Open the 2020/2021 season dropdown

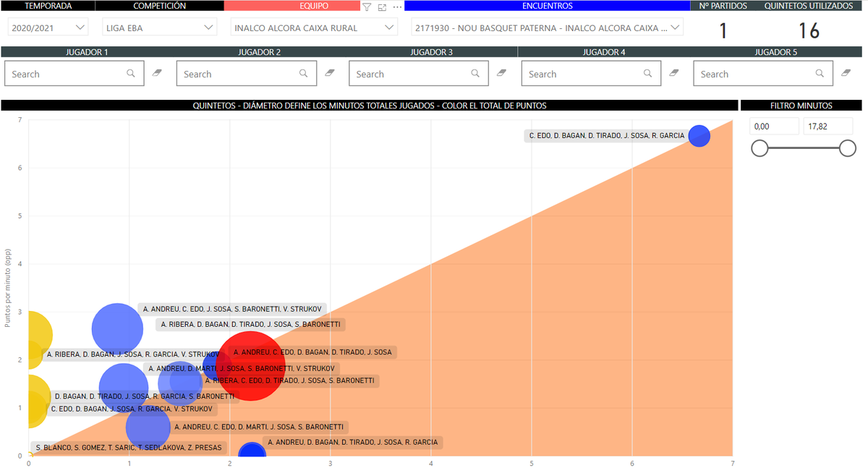click(48, 27)
